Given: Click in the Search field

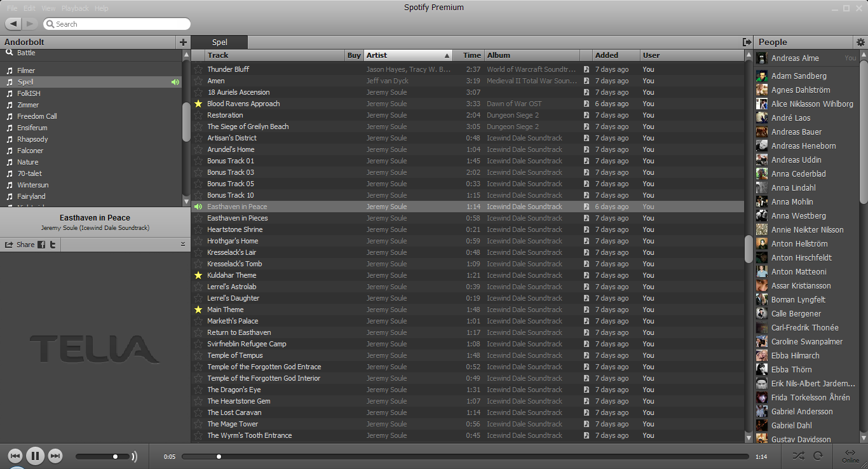Looking at the screenshot, I should (x=121, y=24).
